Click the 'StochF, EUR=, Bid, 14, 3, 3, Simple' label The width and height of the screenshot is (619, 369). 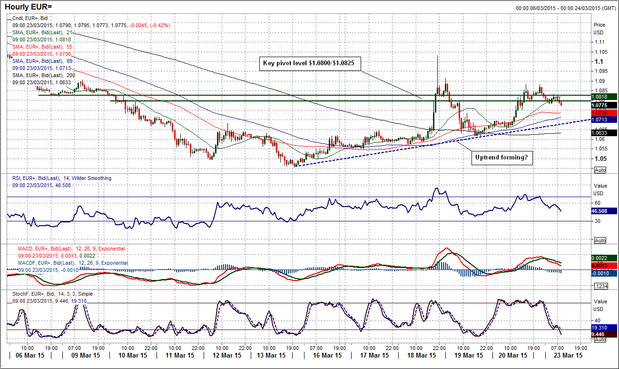click(x=53, y=294)
